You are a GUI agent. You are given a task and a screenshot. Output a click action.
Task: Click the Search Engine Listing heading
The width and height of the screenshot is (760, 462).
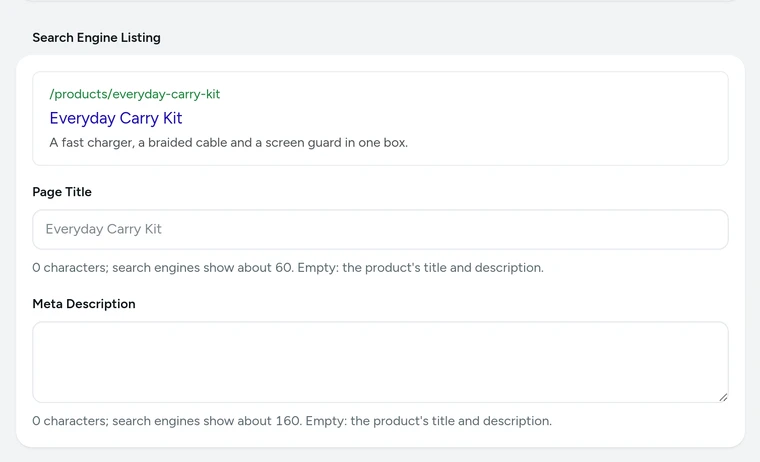(96, 37)
